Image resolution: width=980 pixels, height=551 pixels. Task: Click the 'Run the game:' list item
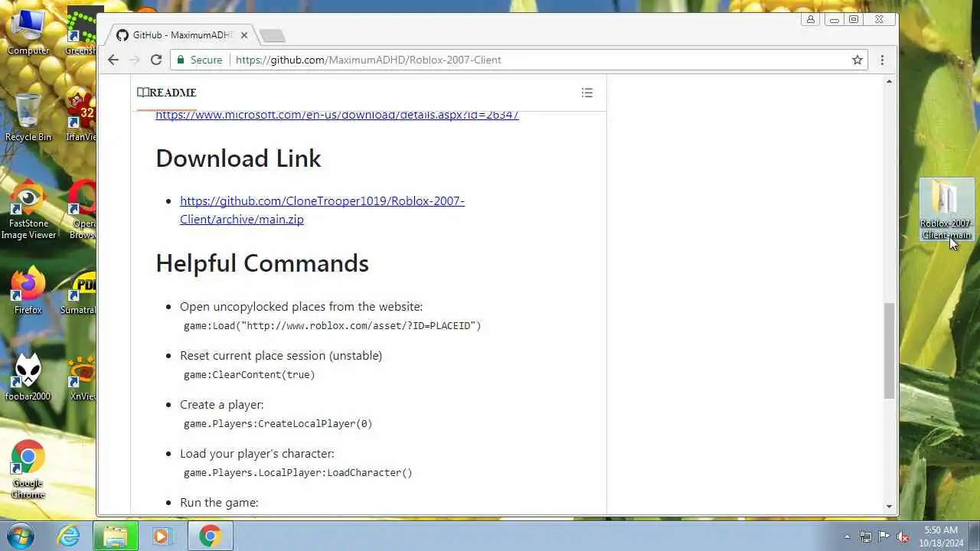pyautogui.click(x=219, y=503)
